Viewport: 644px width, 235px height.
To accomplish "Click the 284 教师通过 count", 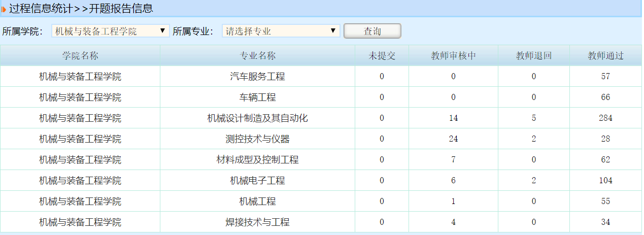I will point(605,118).
